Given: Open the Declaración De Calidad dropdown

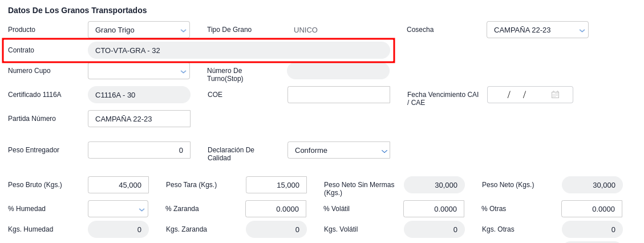Looking at the screenshot, I should click(x=338, y=150).
